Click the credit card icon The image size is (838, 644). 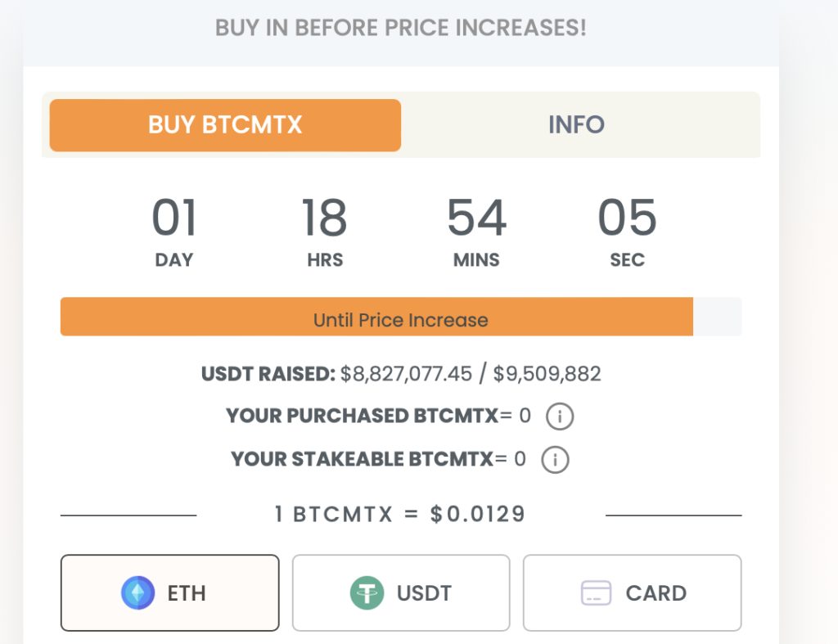(x=597, y=593)
